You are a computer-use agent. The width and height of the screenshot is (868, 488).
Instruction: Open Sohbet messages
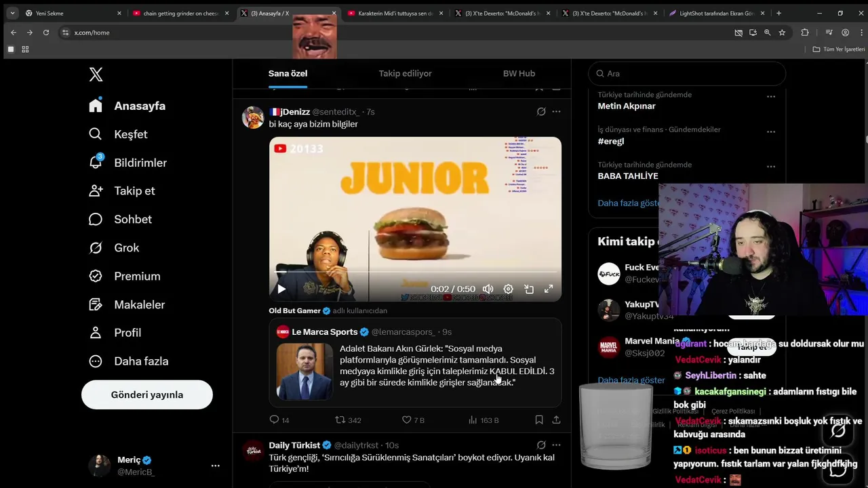point(120,220)
